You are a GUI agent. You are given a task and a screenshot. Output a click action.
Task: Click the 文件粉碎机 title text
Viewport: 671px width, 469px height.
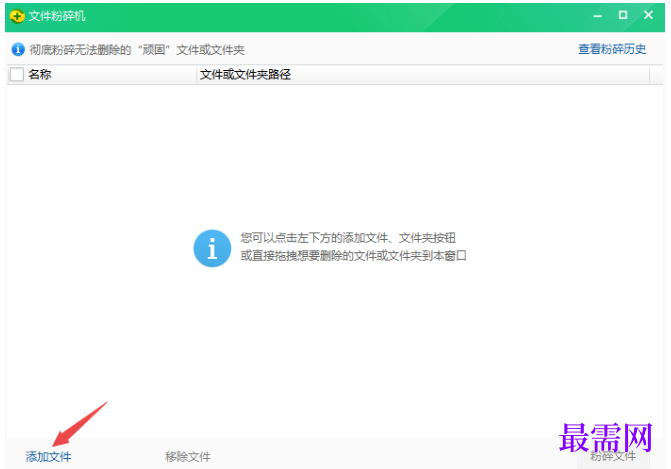click(x=57, y=16)
